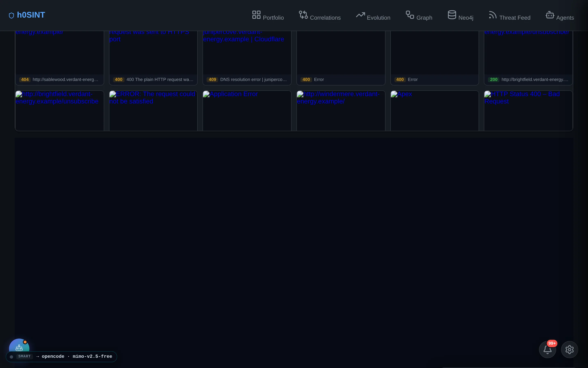Click the Portfolio grid icon
588x368 pixels.
coord(256,15)
